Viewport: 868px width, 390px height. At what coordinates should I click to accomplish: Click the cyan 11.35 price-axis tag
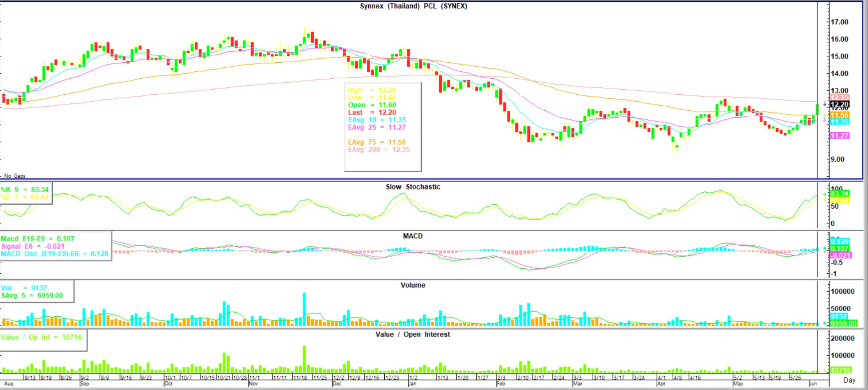pyautogui.click(x=840, y=122)
